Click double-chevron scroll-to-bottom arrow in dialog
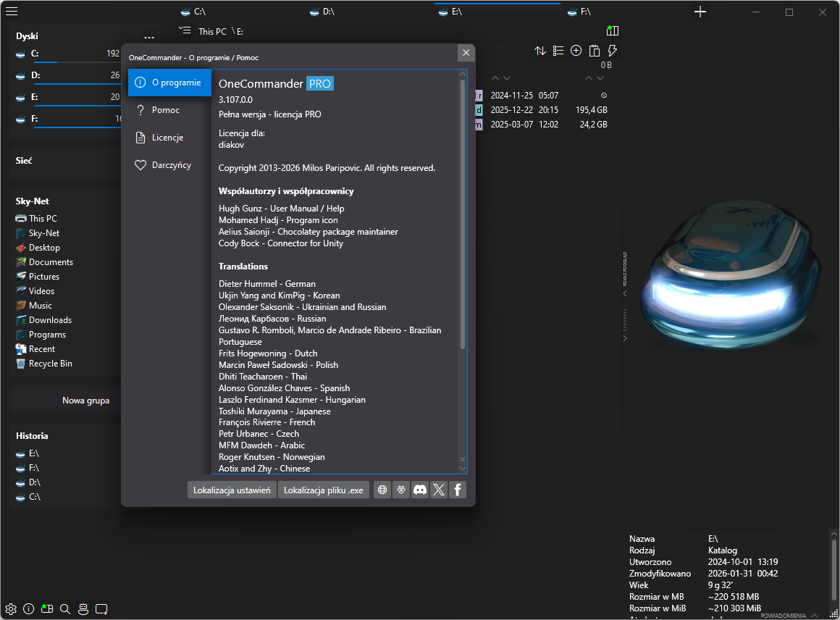840x620 pixels. (463, 459)
